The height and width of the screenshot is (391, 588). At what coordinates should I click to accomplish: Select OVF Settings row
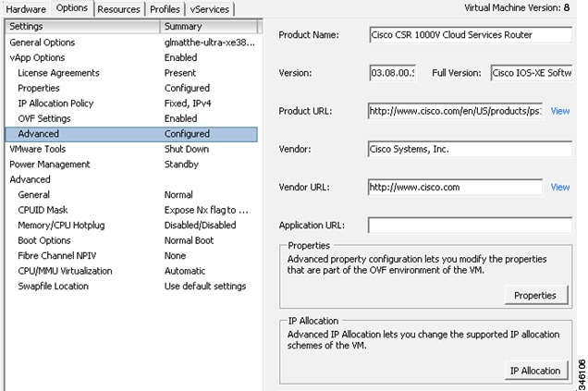pos(131,118)
